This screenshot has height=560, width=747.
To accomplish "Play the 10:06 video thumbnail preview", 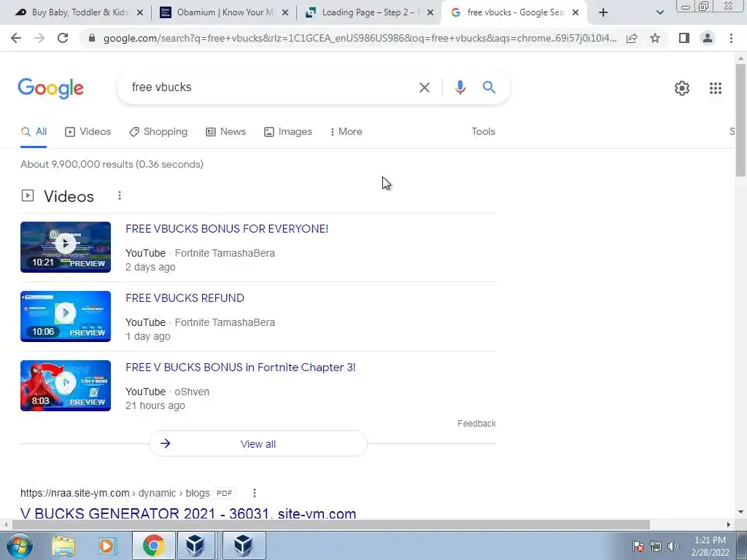I will coord(66,316).
